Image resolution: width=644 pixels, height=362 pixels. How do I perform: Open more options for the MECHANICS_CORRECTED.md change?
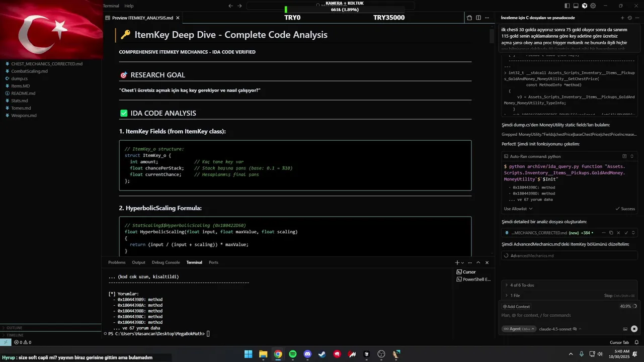click(604, 233)
